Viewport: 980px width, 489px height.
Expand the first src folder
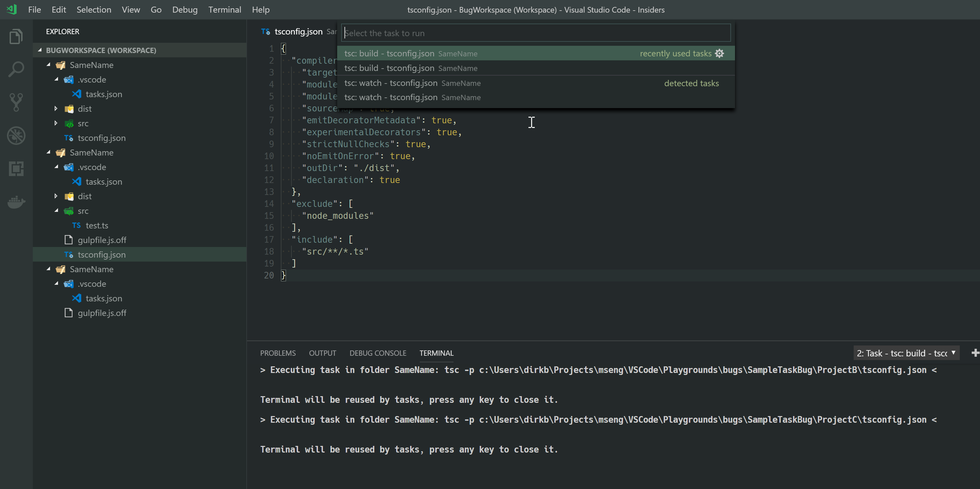(x=56, y=123)
